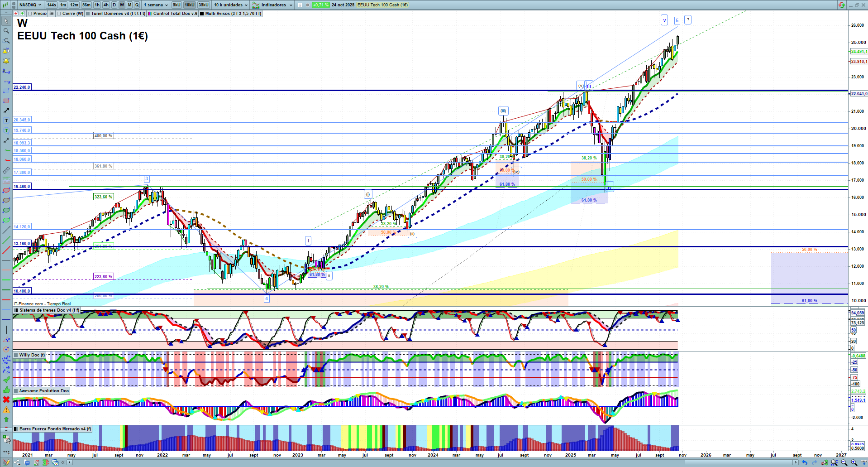
Task: Set history to 5kU
Action: pos(176,5)
